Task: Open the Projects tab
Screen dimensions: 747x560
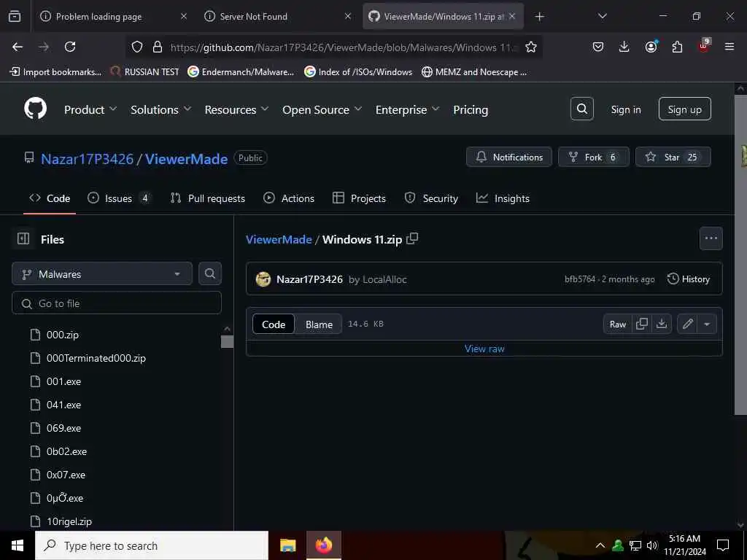Action: tap(359, 198)
